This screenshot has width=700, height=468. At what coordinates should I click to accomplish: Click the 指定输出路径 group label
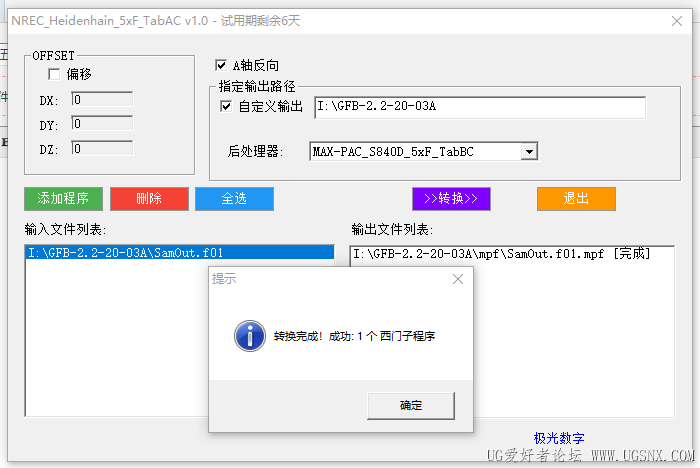coord(257,86)
